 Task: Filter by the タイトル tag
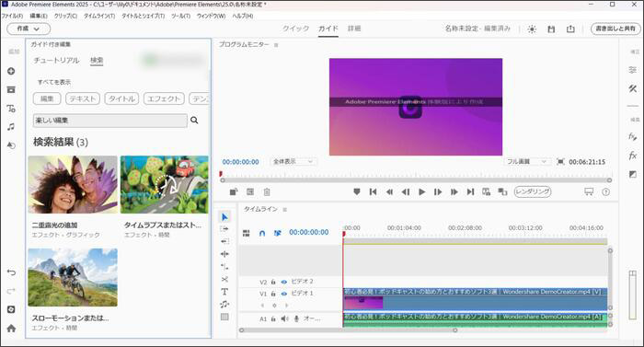tap(121, 98)
